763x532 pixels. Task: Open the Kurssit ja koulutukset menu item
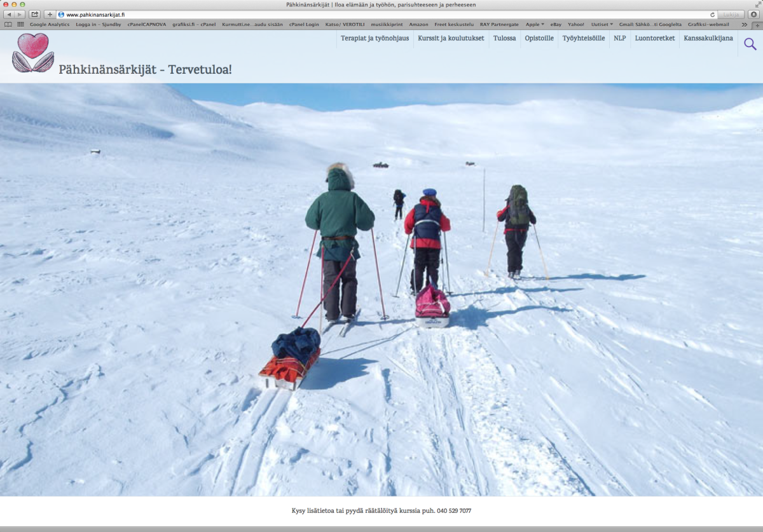pyautogui.click(x=451, y=38)
